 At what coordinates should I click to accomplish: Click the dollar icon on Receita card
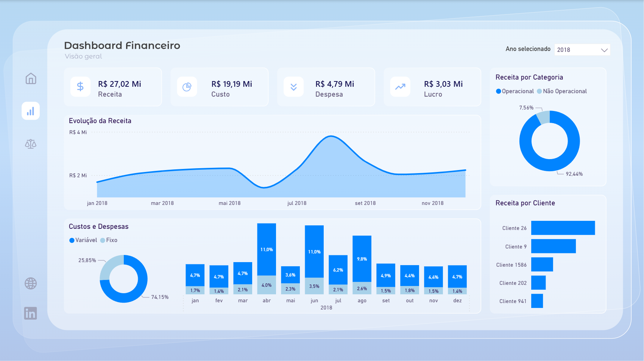click(80, 87)
